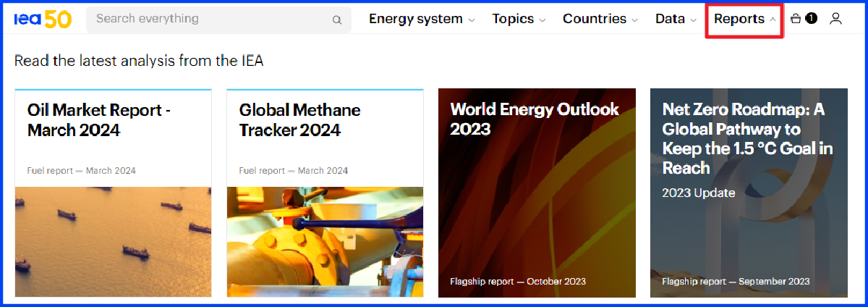Click the search magnifier icon
This screenshot has height=307, width=868.
click(337, 20)
